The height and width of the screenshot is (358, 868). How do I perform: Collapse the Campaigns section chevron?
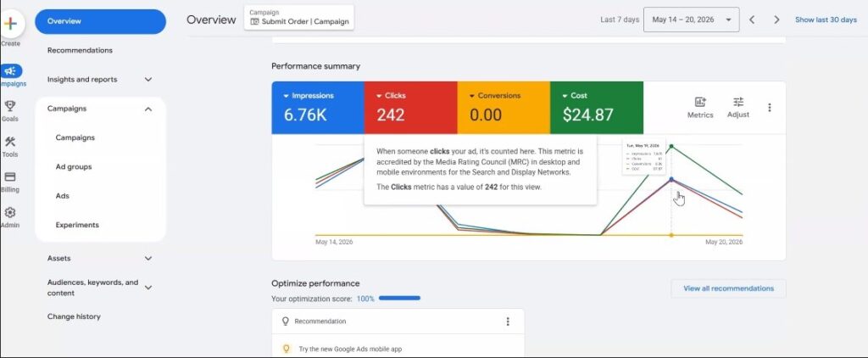[148, 109]
